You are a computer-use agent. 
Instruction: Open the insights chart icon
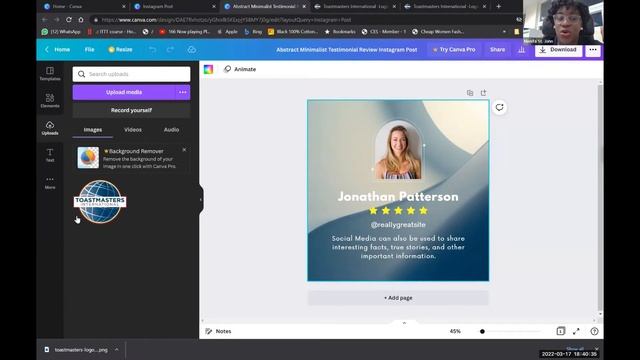[521, 49]
